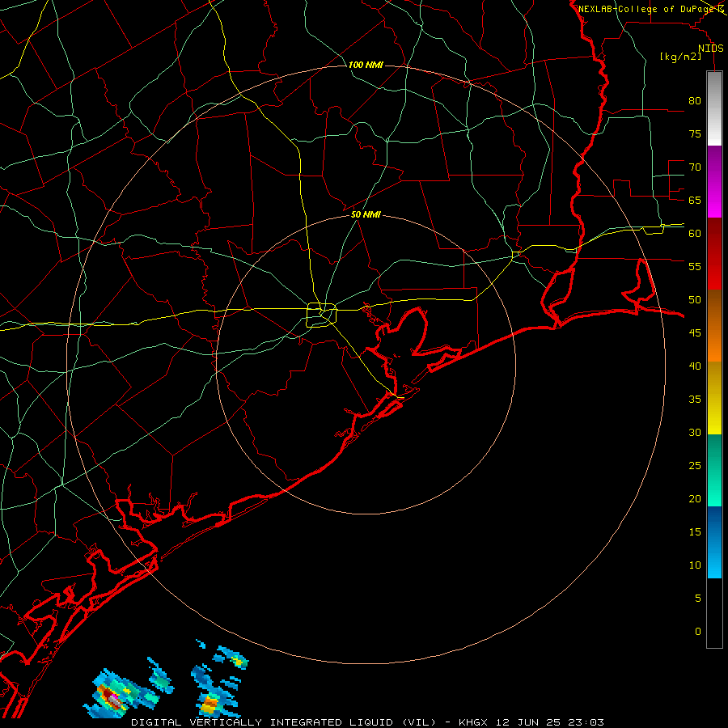The height and width of the screenshot is (728, 728).
Task: Select the 15 value on the color scale
Action: 695,532
